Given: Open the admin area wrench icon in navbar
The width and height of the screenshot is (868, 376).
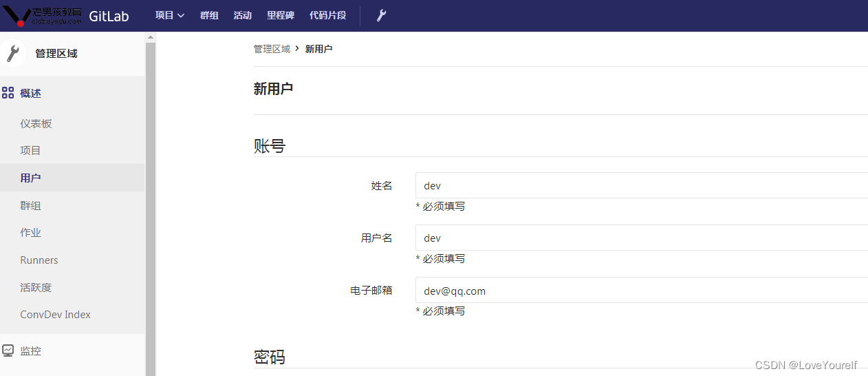Looking at the screenshot, I should pos(381,15).
